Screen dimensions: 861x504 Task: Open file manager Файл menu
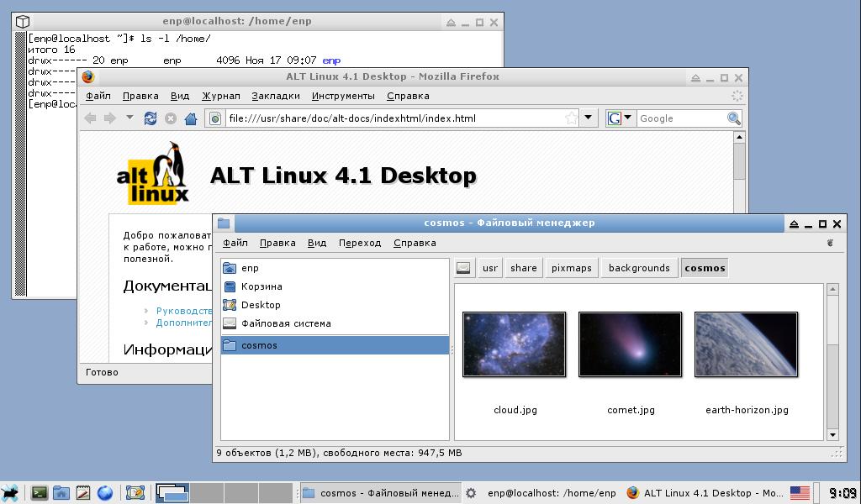coord(235,243)
